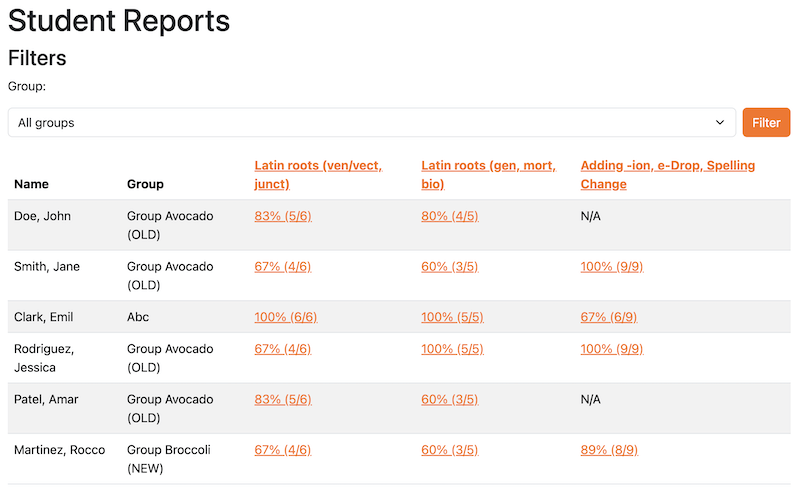View Emil Clark's 100% (6/6) score
The image size is (800, 491).
[x=286, y=317]
